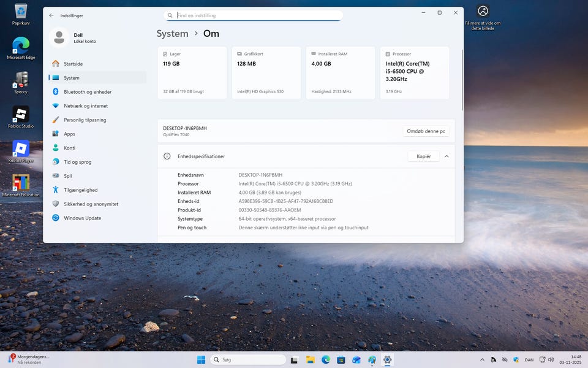
Task: Open Bluetooth og enheder settings
Action: 88,92
